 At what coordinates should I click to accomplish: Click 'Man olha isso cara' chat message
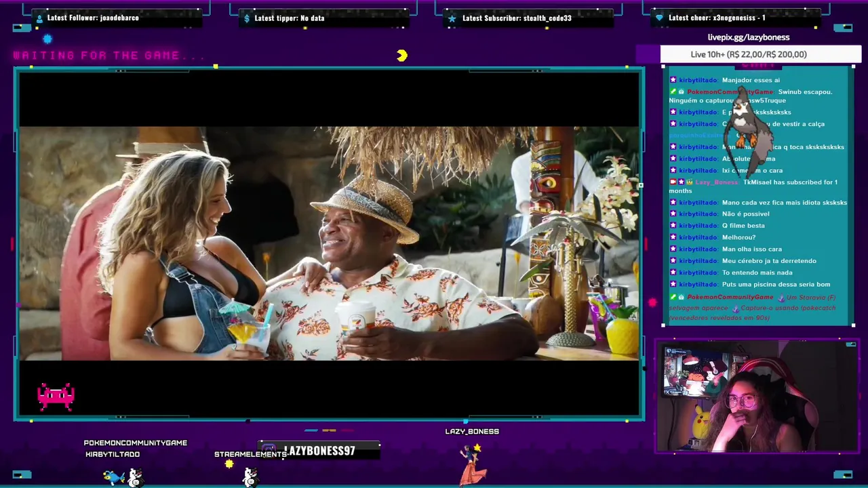pos(752,249)
